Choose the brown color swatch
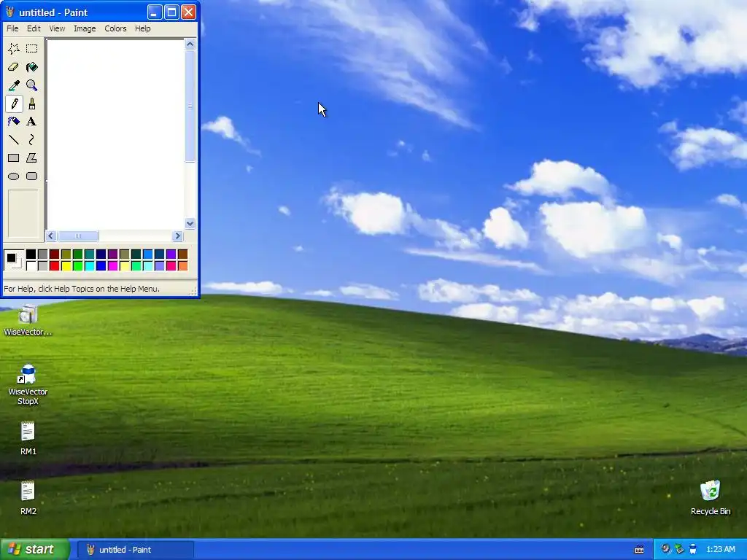The image size is (747, 560). coord(183,254)
